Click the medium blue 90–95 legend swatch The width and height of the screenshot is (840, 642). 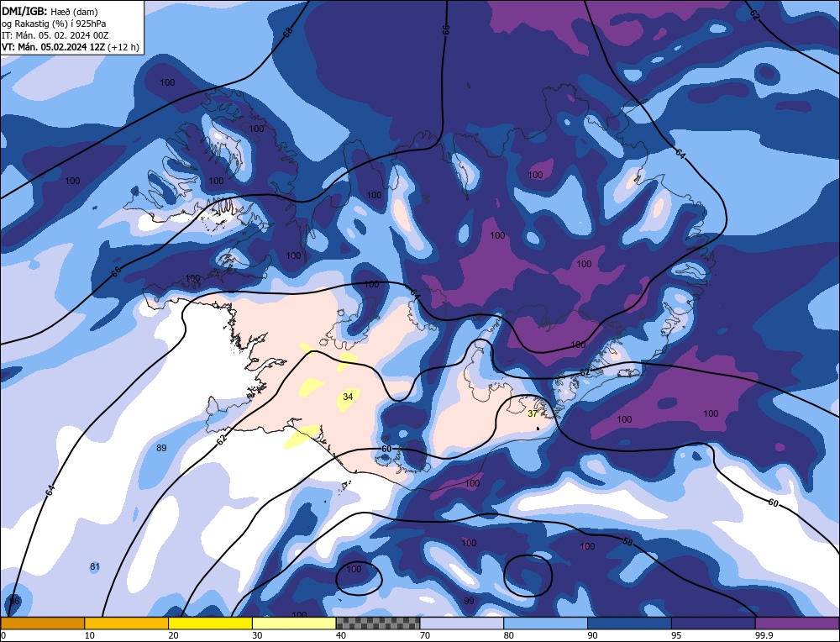point(629,623)
